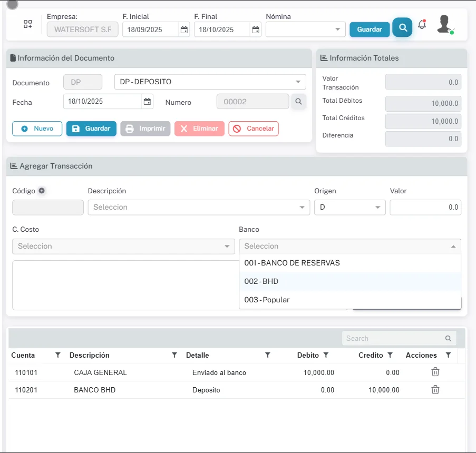
Task: Click the table Search magnifier icon
Action: click(x=448, y=338)
